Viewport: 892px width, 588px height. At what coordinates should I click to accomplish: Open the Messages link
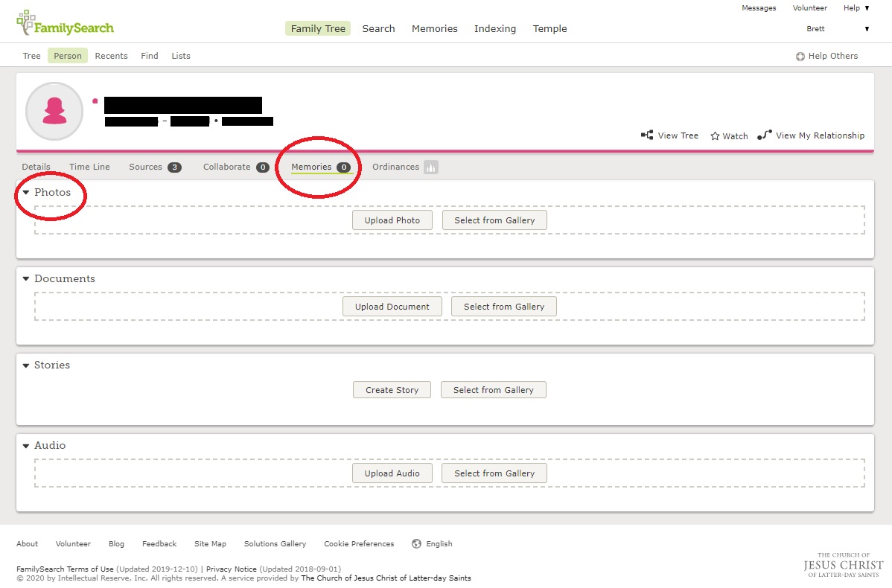[759, 8]
